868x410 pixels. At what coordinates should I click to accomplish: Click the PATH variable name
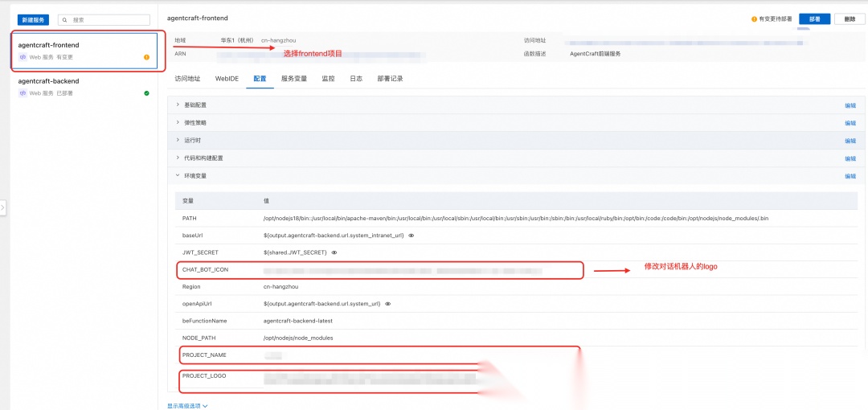190,219
